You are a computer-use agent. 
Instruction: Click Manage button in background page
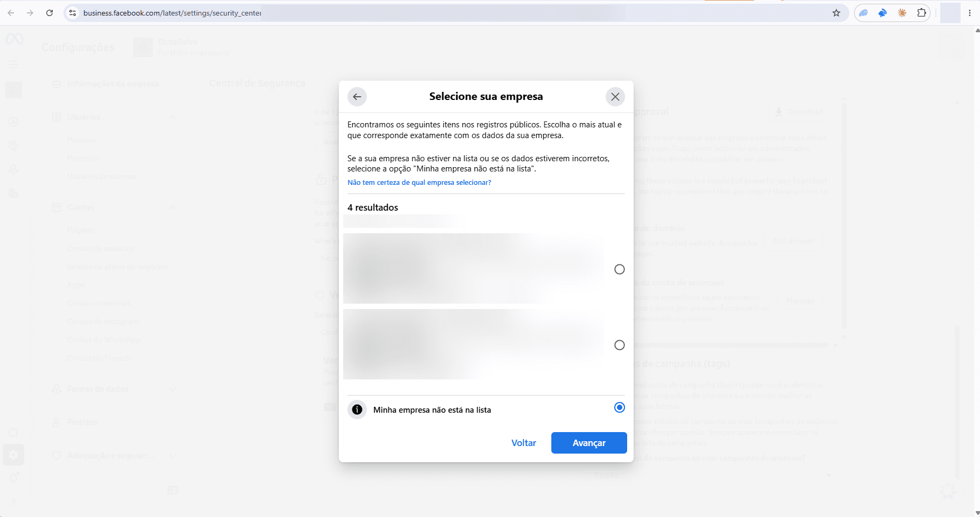pos(800,300)
